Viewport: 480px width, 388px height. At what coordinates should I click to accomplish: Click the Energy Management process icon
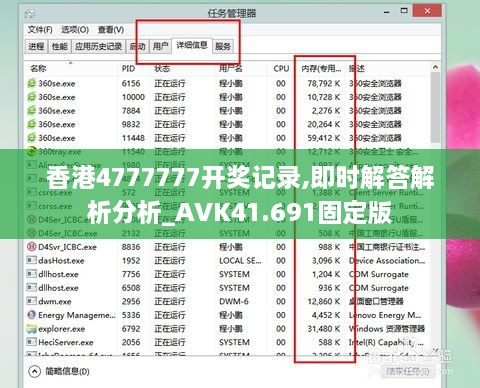click(31, 315)
